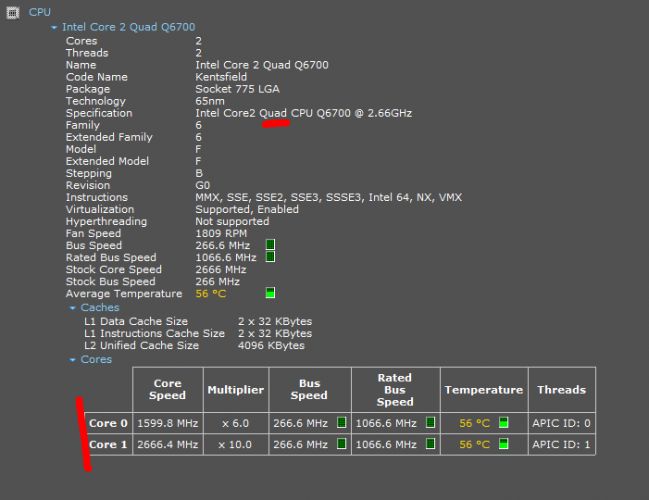This screenshot has width=649, height=500.
Task: Select Core 0 speed 1599.8 MHz cell
Action: 168,423
